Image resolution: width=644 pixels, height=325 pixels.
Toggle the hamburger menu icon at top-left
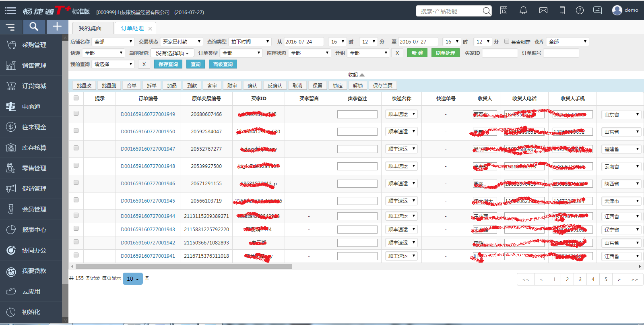click(10, 11)
